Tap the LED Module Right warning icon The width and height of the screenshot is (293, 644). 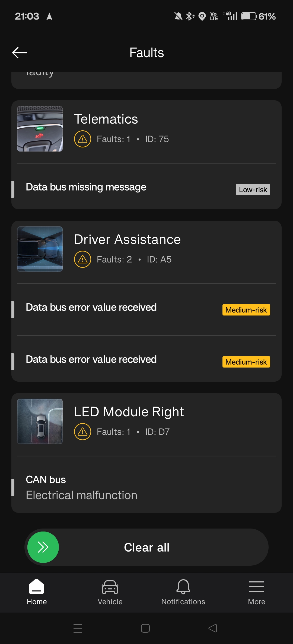[82, 432]
